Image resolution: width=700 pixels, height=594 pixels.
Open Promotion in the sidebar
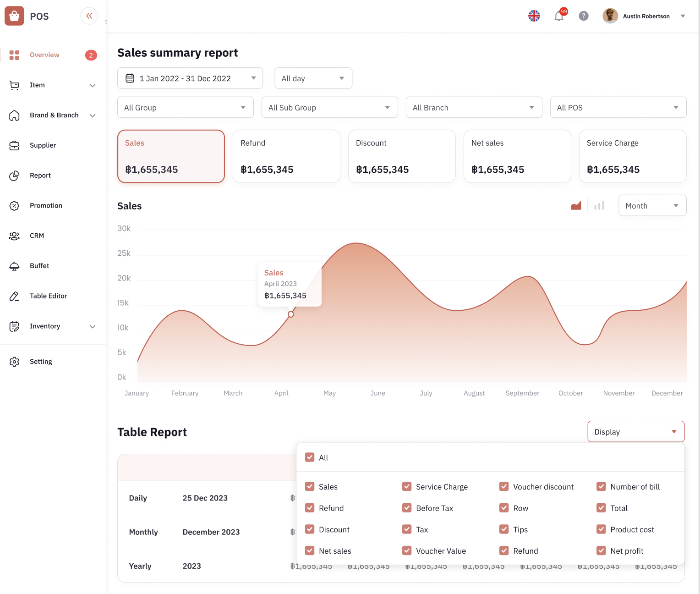coord(46,206)
